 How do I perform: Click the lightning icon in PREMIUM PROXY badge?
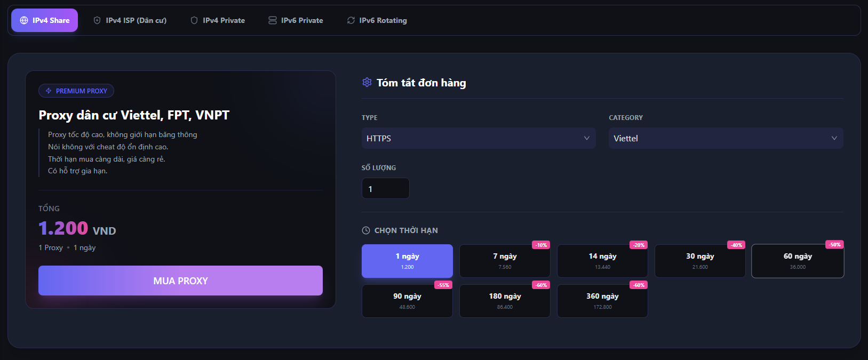pyautogui.click(x=49, y=91)
